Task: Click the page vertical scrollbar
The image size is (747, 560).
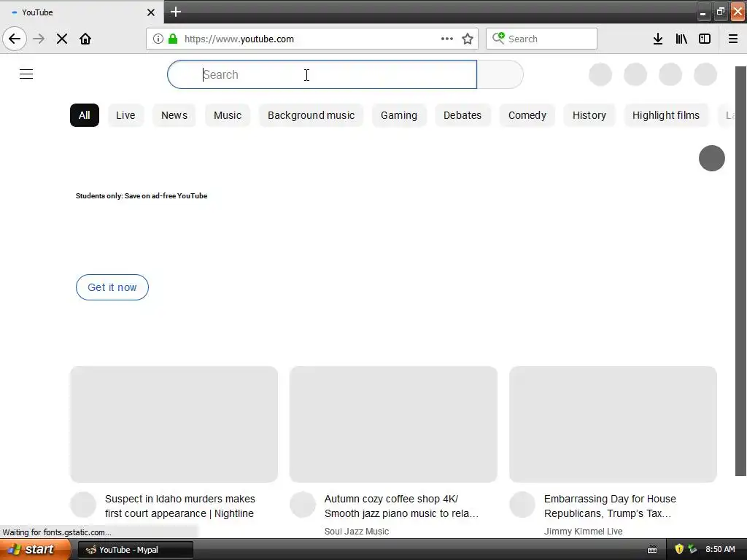Action: coord(741,271)
